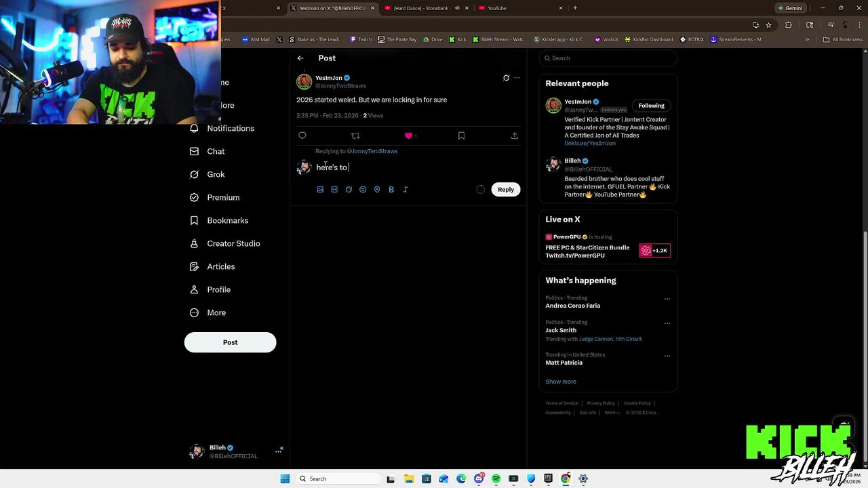The image size is (868, 488).
Task: Click the share icon on the post
Action: [x=515, y=136]
